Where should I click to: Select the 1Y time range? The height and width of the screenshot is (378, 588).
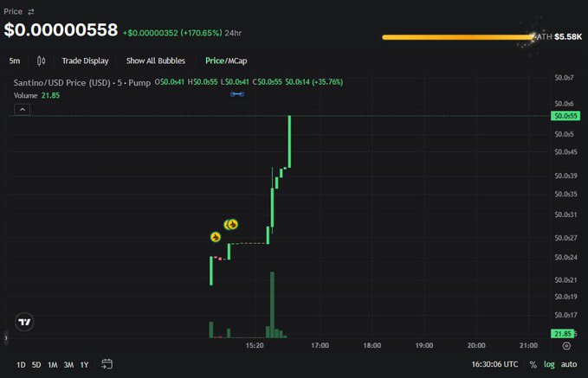(84, 364)
